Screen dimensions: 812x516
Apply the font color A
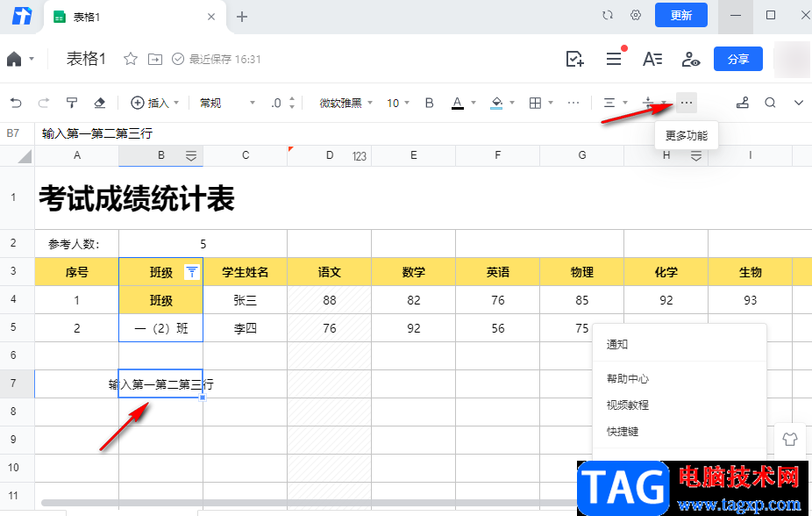(x=457, y=103)
